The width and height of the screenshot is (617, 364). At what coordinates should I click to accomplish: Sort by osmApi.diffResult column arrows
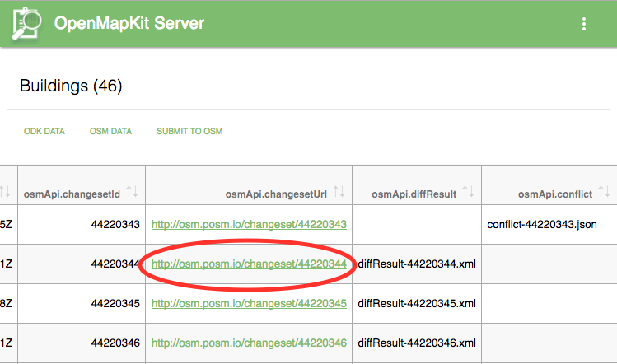pyautogui.click(x=468, y=192)
